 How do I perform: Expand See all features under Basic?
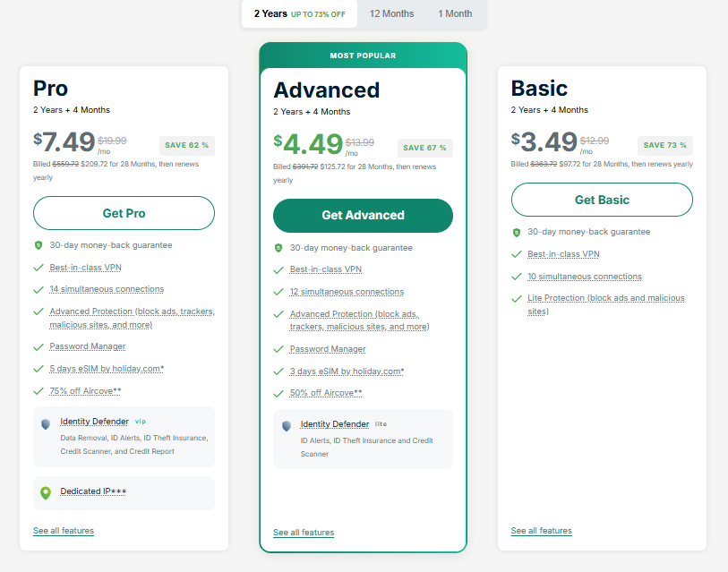tap(541, 531)
